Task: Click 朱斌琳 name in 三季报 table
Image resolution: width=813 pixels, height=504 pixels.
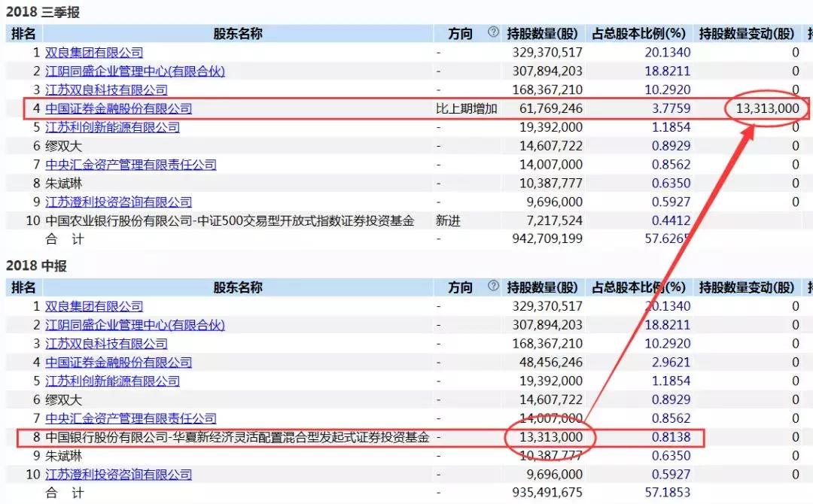Action: coord(63,184)
